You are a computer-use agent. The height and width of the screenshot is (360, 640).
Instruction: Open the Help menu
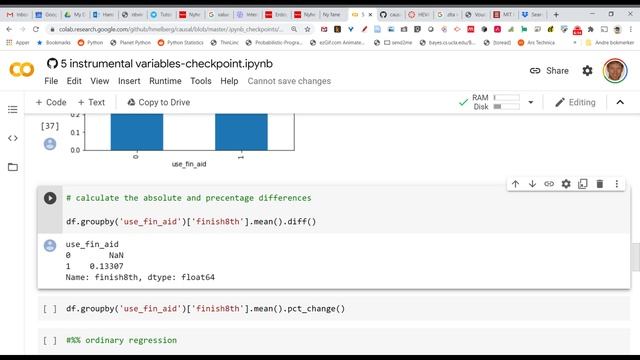point(229,81)
